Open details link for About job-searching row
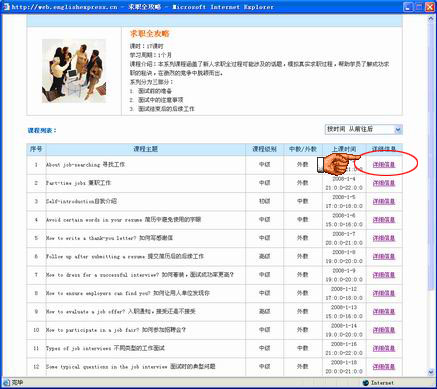 pyautogui.click(x=384, y=165)
